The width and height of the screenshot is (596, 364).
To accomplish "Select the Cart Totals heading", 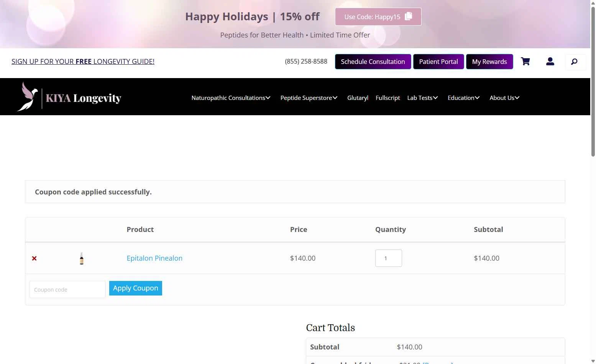I will 330,328.
